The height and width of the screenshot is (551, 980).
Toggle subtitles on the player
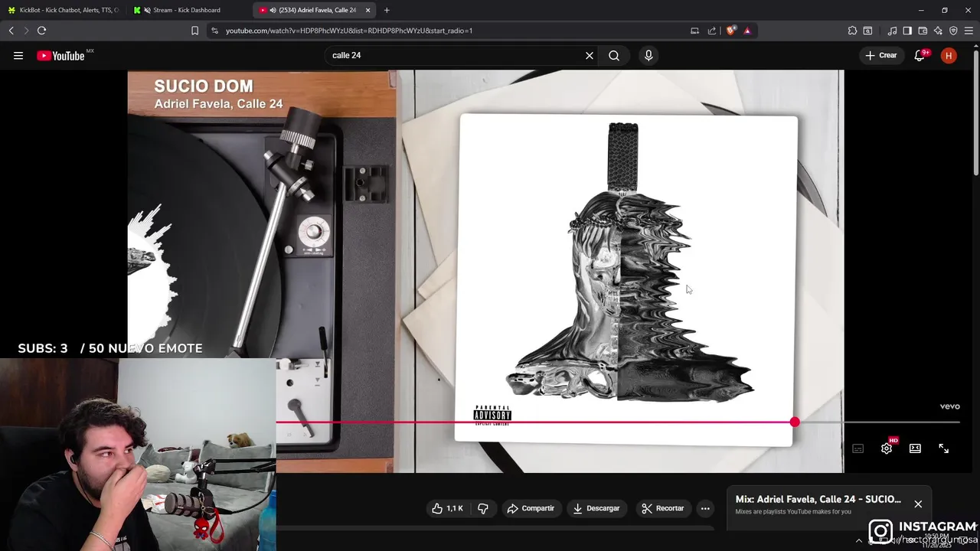pos(857,448)
